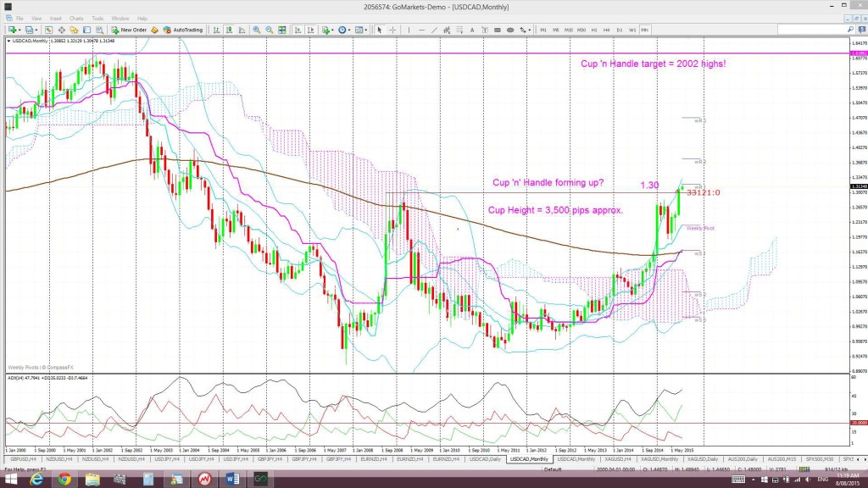Open the Tools menu
868x488 pixels.
coord(97,19)
